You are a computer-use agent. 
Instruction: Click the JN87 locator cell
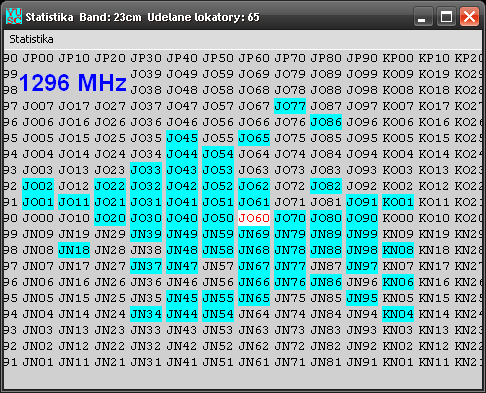(326, 266)
